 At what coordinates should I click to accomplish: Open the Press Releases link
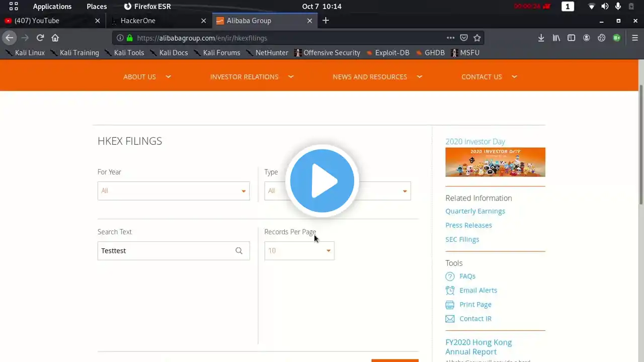tap(468, 225)
